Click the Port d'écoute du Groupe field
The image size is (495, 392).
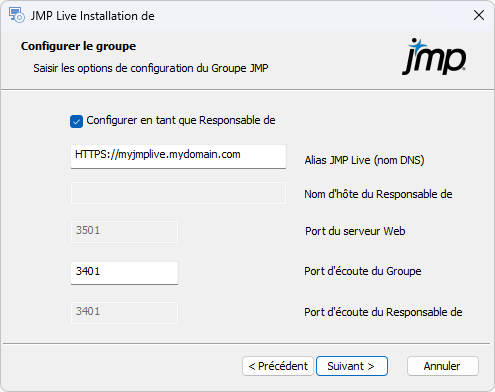pos(124,273)
